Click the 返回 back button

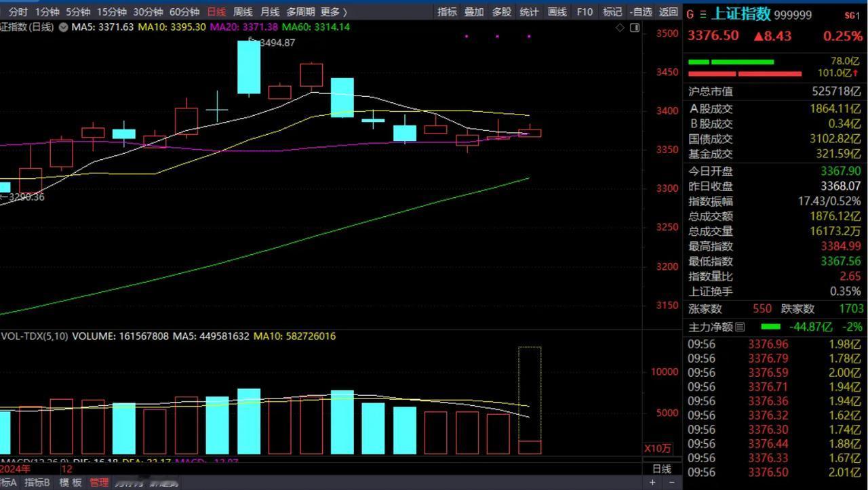tap(669, 12)
